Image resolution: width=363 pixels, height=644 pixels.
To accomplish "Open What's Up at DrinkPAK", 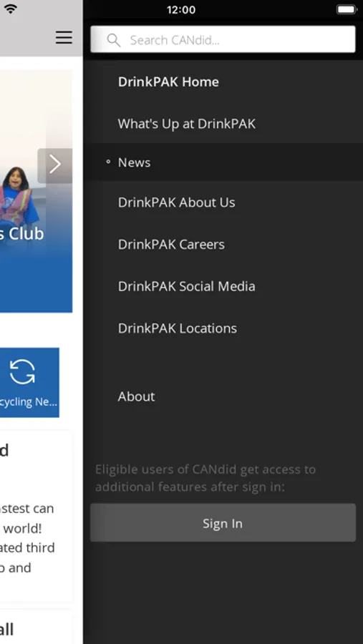I will coord(187,124).
